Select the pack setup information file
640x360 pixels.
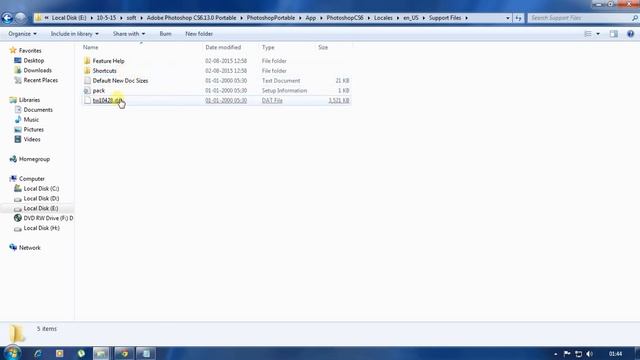pyautogui.click(x=216, y=91)
